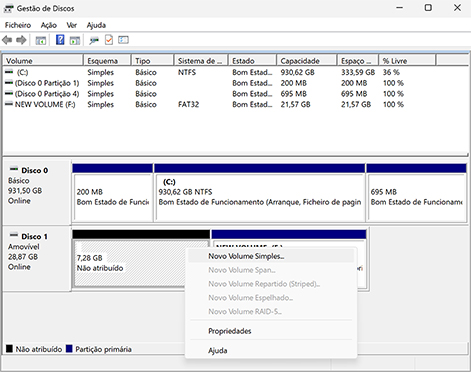Click the FAT32 file system cell
Viewport: 471px width, 372px height.
[188, 104]
